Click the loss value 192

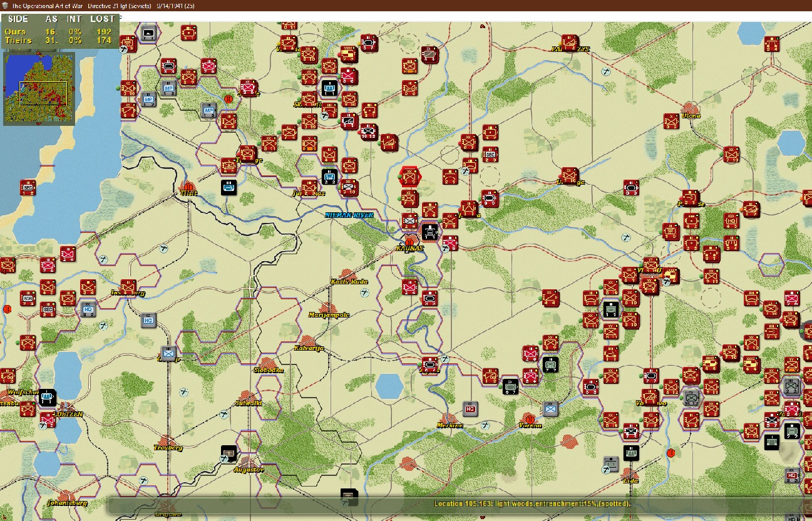click(104, 31)
